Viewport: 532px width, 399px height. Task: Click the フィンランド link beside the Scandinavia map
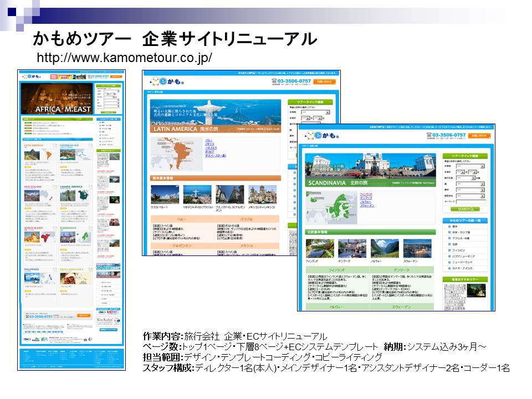[x=366, y=195]
